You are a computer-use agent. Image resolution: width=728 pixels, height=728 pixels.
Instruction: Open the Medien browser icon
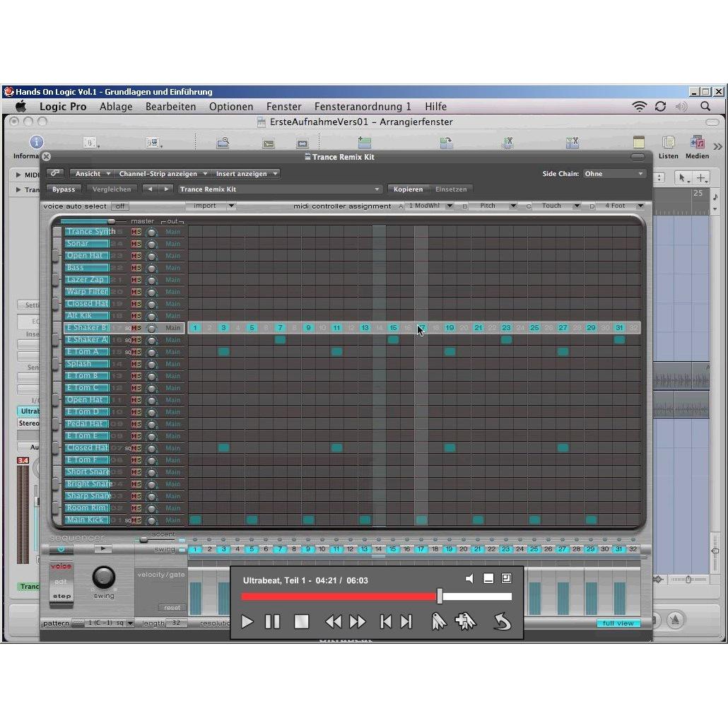pyautogui.click(x=697, y=142)
